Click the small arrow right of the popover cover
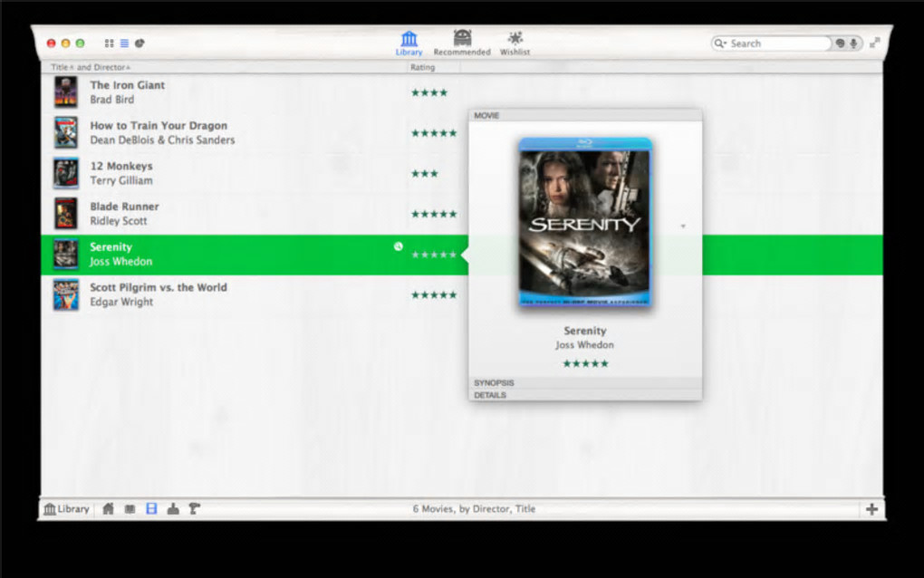 tap(683, 226)
